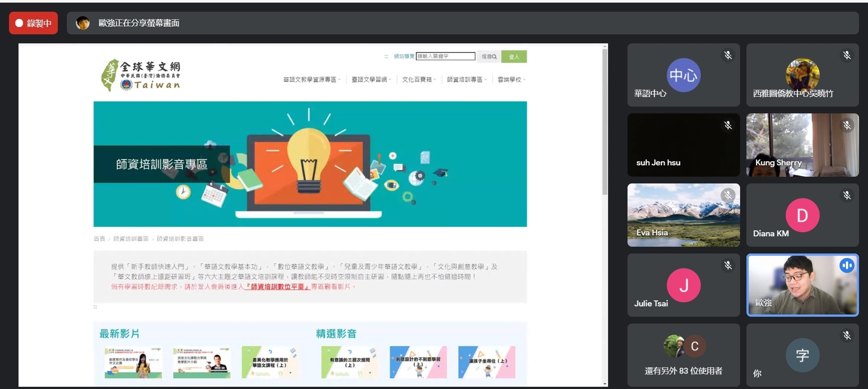Toggle the mic on Diana KM's tile
The image size is (868, 389).
(847, 195)
